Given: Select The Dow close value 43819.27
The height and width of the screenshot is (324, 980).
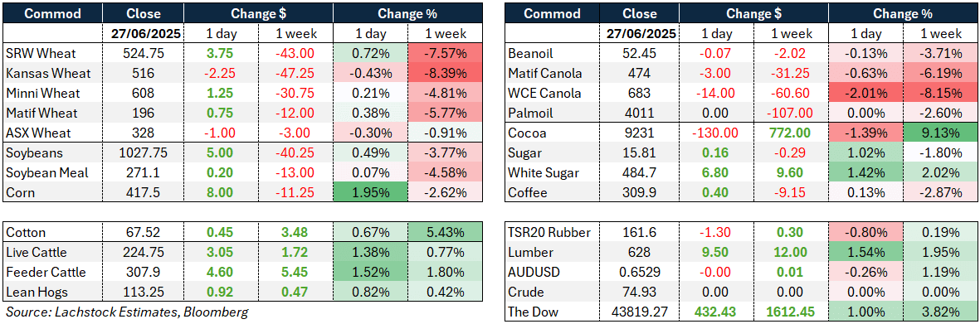Looking at the screenshot, I should coord(641,312).
